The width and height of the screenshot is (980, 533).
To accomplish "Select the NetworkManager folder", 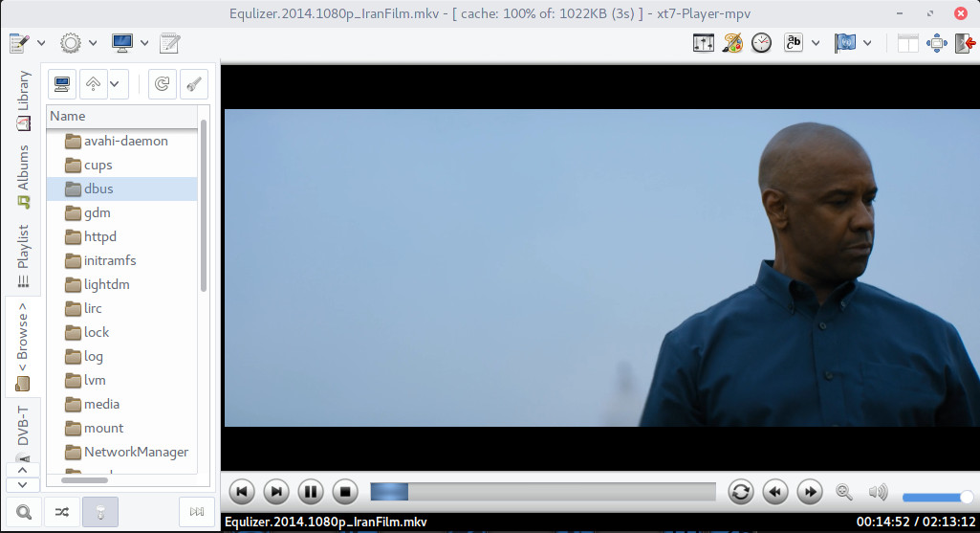I will 121,452.
